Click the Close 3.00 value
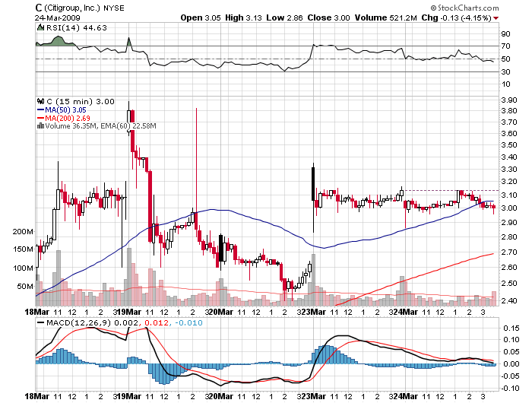This screenshot has width=532, height=403. tap(328, 17)
